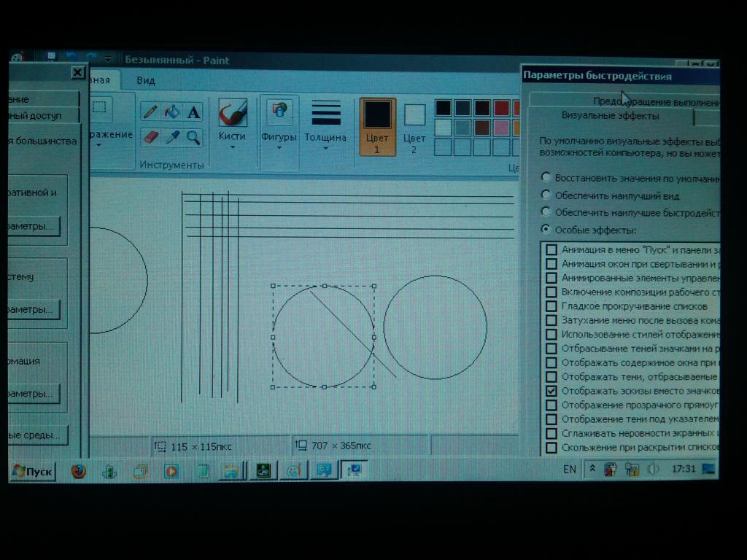Uncheck 'Отображать эскизы вместо значков'
The height and width of the screenshot is (560, 747).
click(551, 391)
